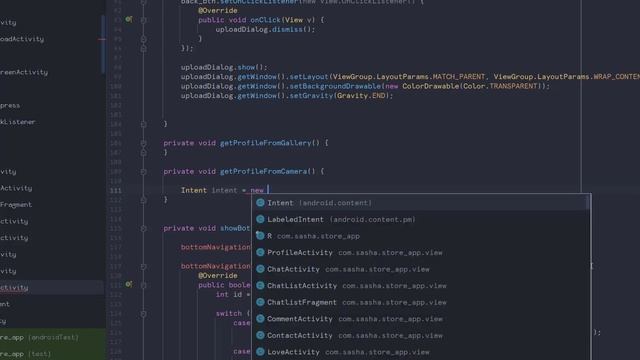The width and height of the screenshot is (640, 360).
Task: Fold the private void showBot method
Action: tap(143, 229)
